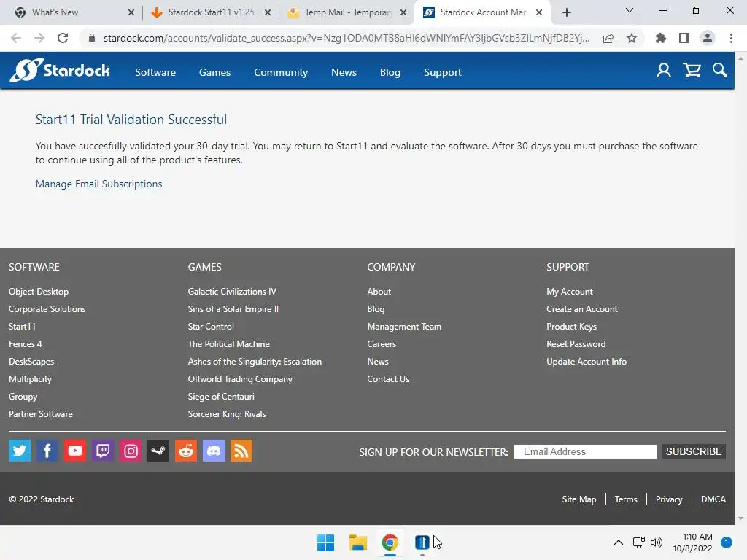
Task: Open Chrome three-dot menu
Action: (731, 38)
